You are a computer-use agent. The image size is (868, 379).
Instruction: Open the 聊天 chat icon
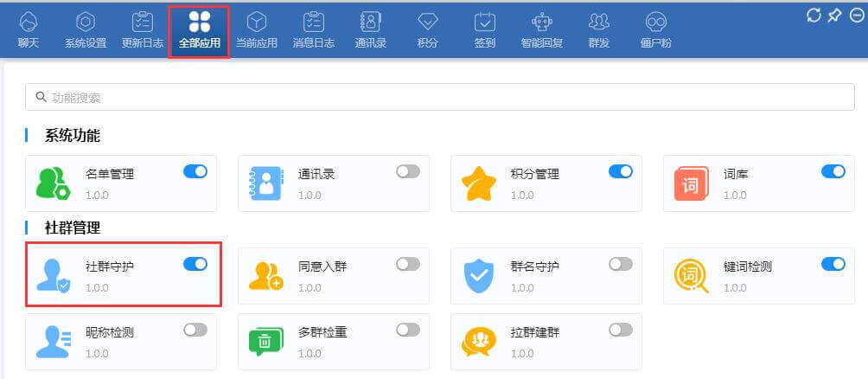29,29
